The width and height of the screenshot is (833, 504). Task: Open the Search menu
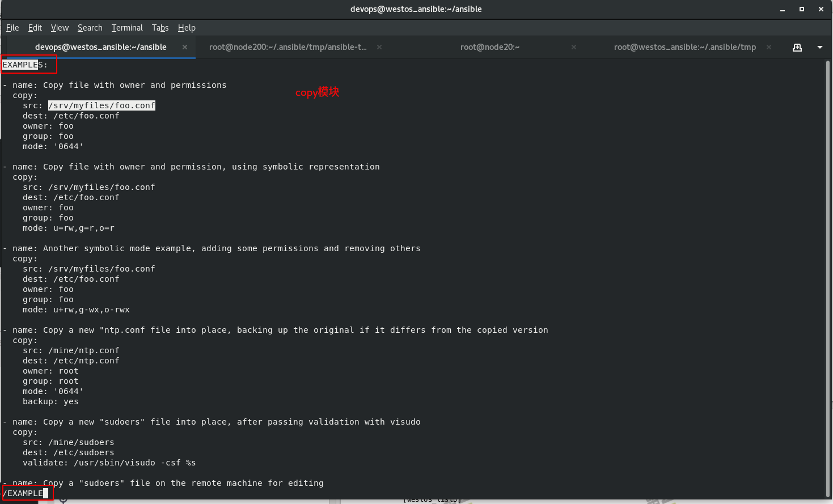[90, 28]
